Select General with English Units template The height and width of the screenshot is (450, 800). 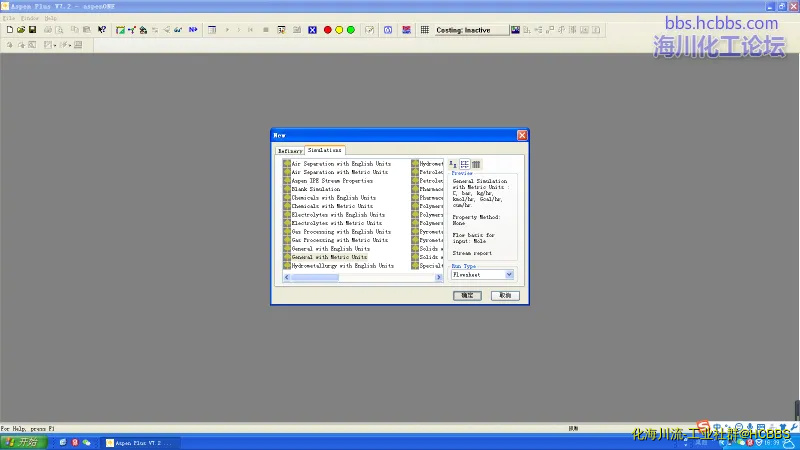coord(330,248)
